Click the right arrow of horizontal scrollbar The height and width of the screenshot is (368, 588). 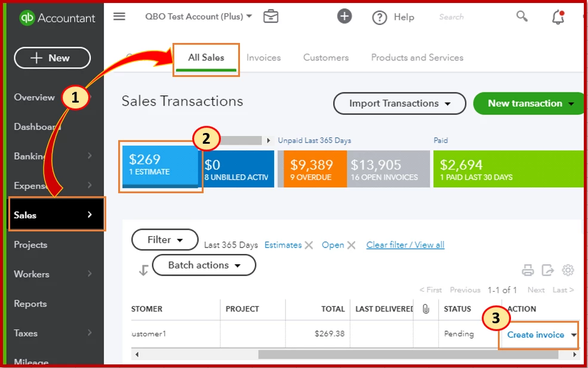pyautogui.click(x=574, y=354)
